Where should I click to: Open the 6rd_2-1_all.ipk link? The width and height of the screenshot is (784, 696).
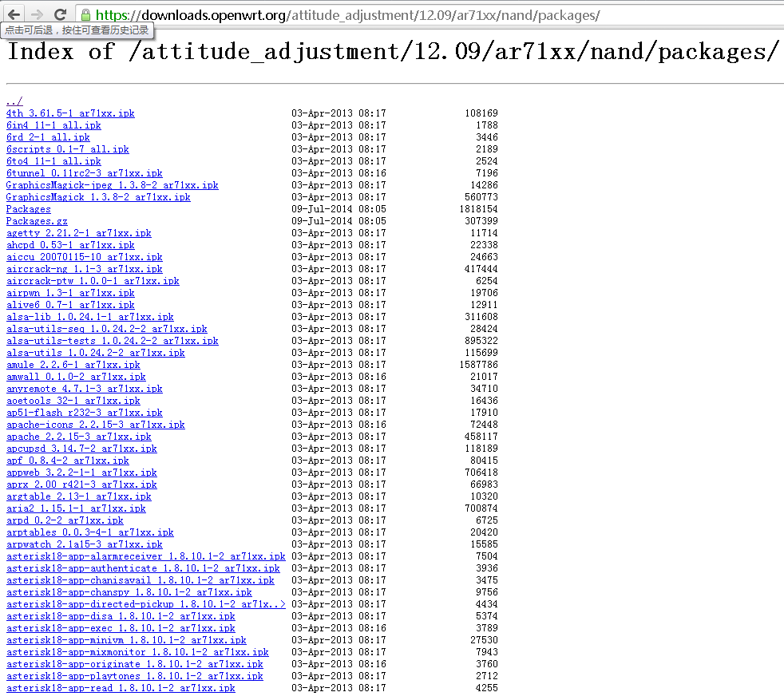tap(48, 137)
